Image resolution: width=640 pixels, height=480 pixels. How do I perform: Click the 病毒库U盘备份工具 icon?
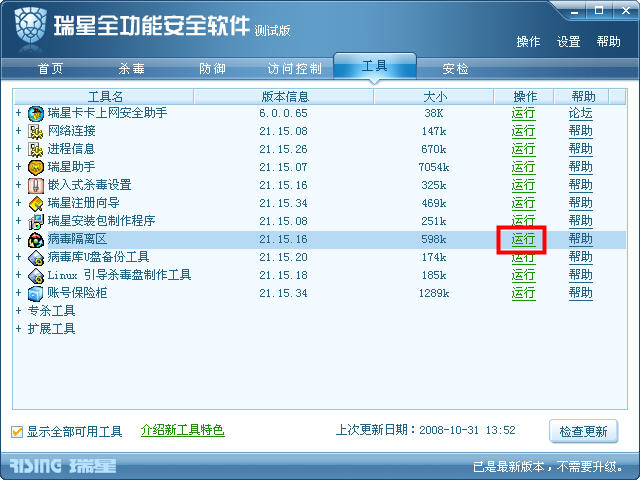tap(36, 258)
